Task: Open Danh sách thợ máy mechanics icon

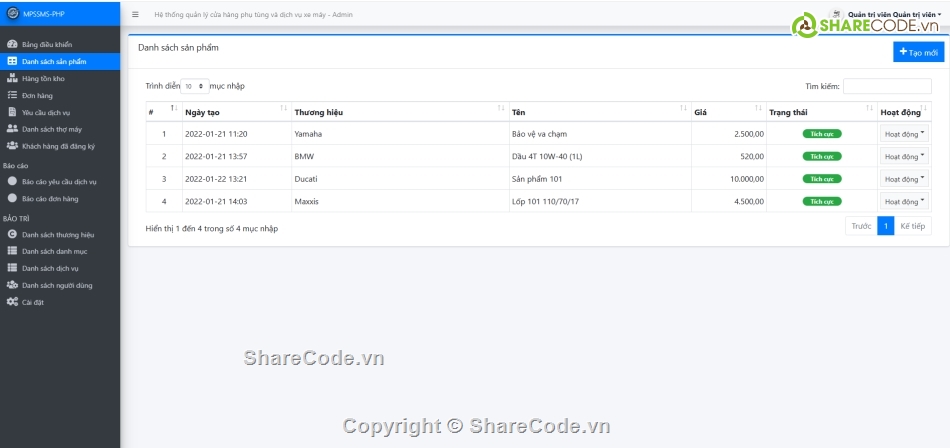Action: coord(12,129)
